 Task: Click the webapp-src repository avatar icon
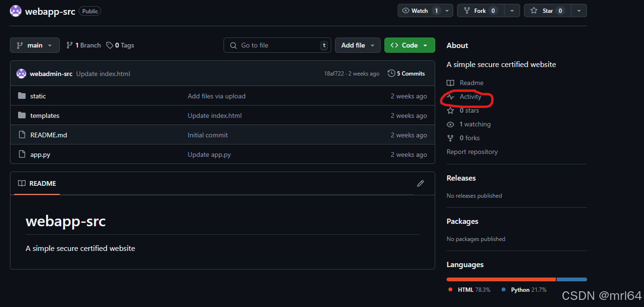[16, 11]
